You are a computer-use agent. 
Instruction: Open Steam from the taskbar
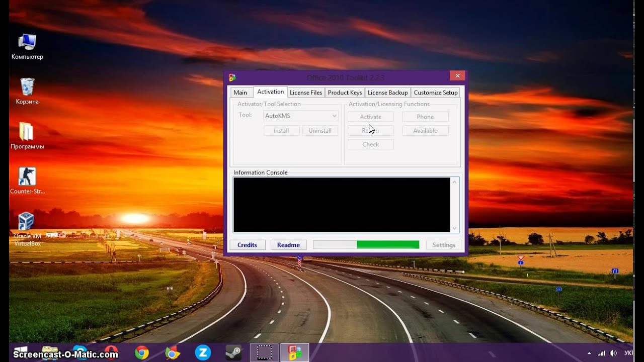(233, 353)
